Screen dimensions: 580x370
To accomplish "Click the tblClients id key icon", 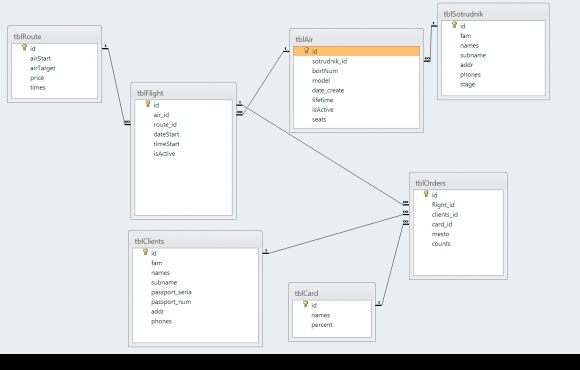I will click(145, 252).
